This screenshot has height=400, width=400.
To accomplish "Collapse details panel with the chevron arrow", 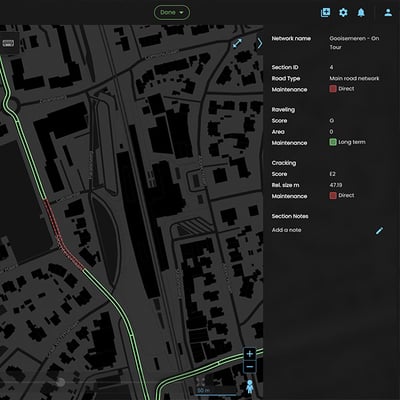I will point(260,43).
